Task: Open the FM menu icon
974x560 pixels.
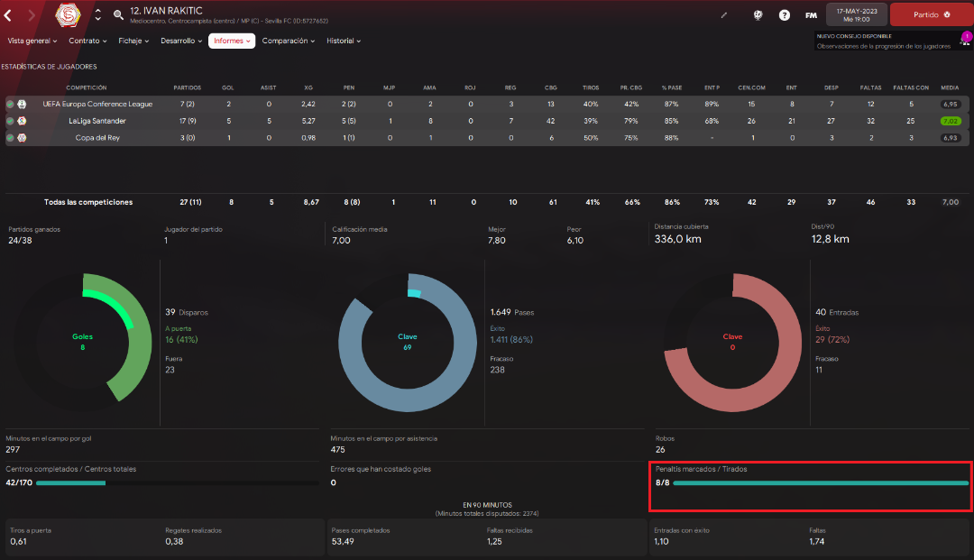Action: [812, 15]
